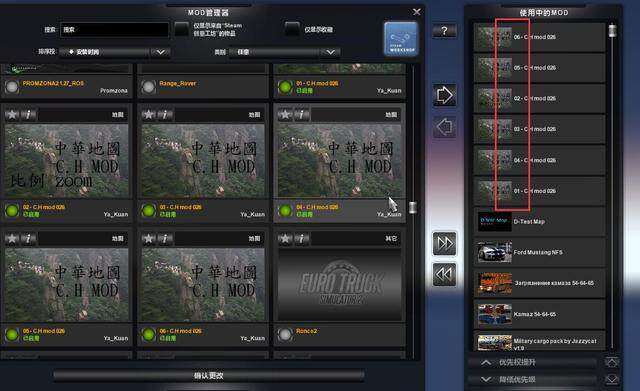The image size is (640, 391).
Task: Move mod to top priority icon
Action: point(611,362)
